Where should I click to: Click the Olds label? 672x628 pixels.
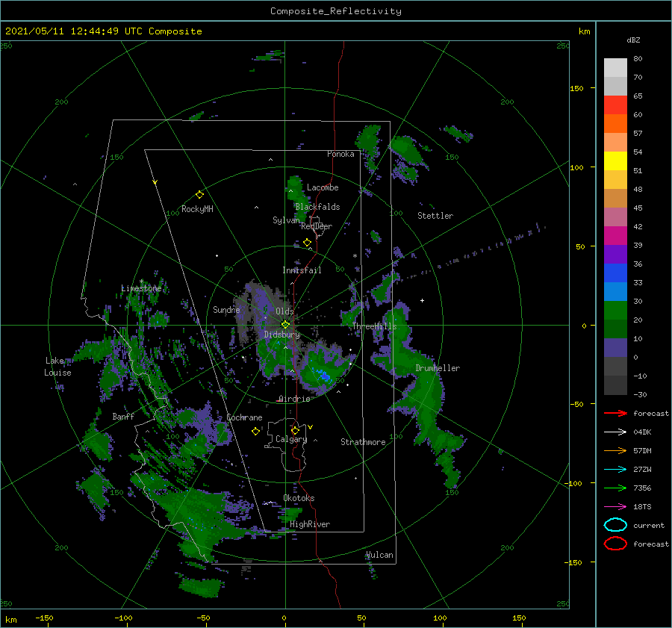click(x=284, y=311)
